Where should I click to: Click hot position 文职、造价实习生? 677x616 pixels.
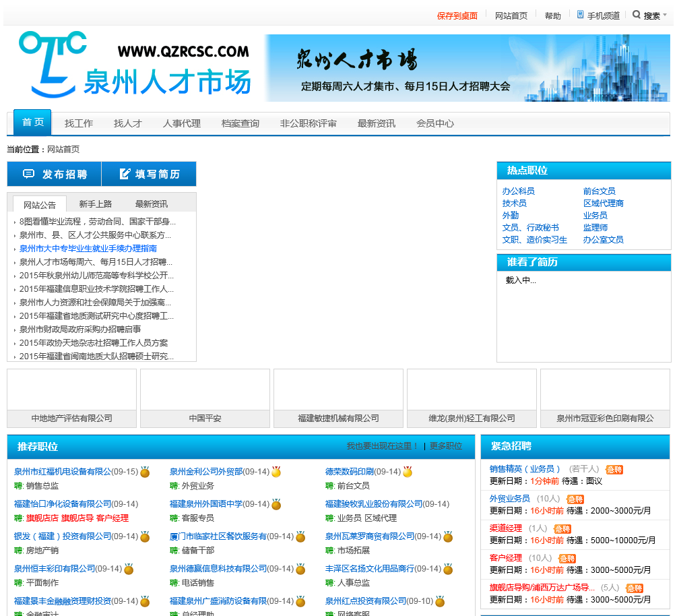coord(534,239)
